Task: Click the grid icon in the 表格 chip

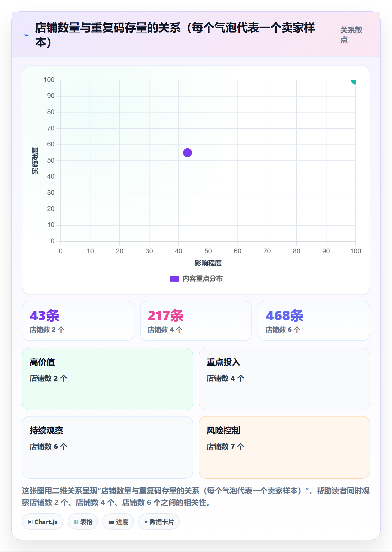Action: click(x=76, y=522)
